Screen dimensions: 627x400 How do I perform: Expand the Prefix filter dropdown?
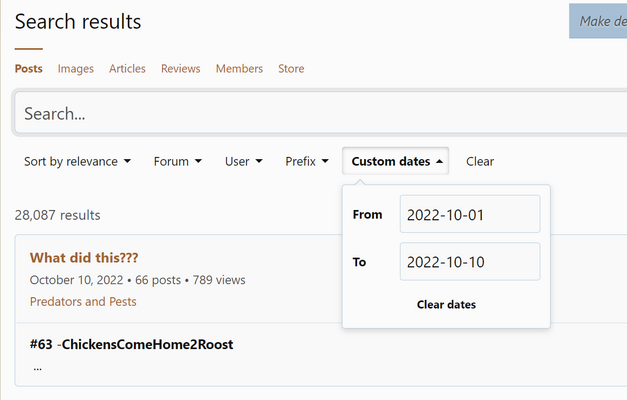click(307, 161)
